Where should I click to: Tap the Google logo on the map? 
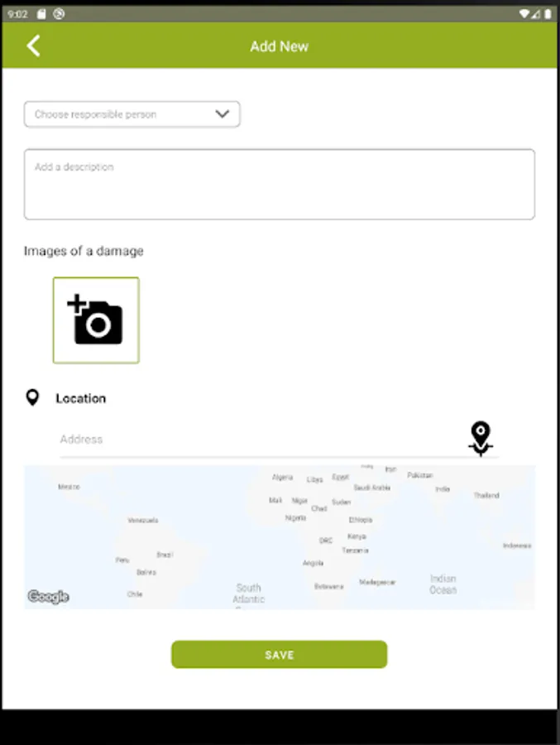48,597
